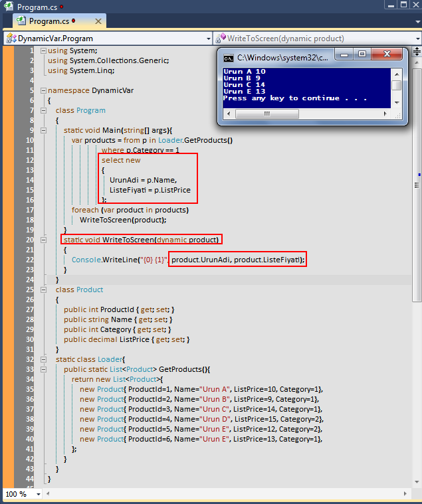The width and height of the screenshot is (422, 504).
Task: Click the class icon beside DynamicVar.Program
Action: (11, 39)
